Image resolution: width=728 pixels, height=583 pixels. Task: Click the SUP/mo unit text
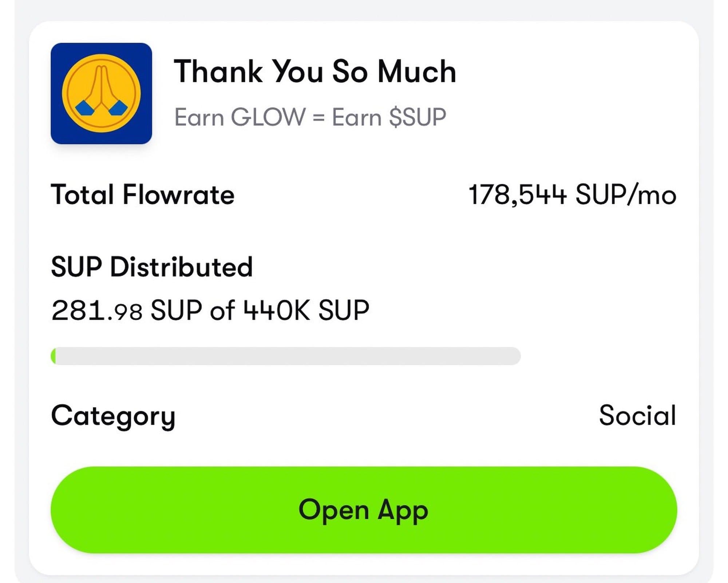click(626, 194)
